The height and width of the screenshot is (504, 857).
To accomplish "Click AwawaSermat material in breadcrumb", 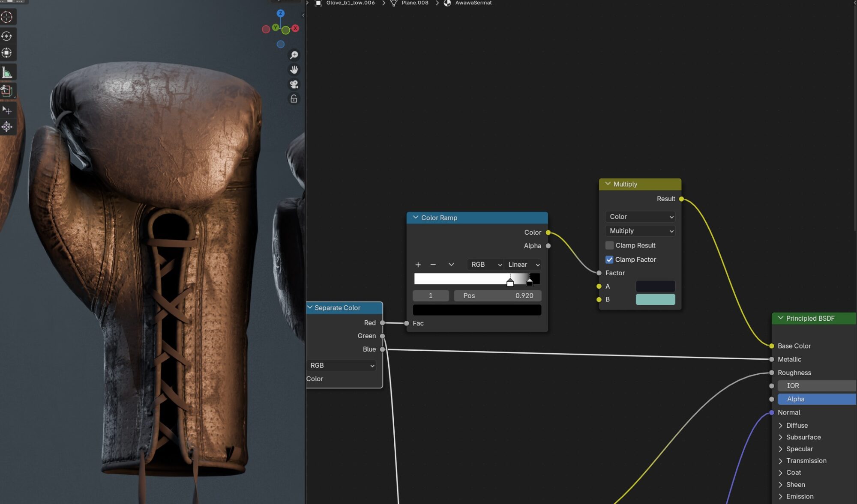I will [473, 3].
